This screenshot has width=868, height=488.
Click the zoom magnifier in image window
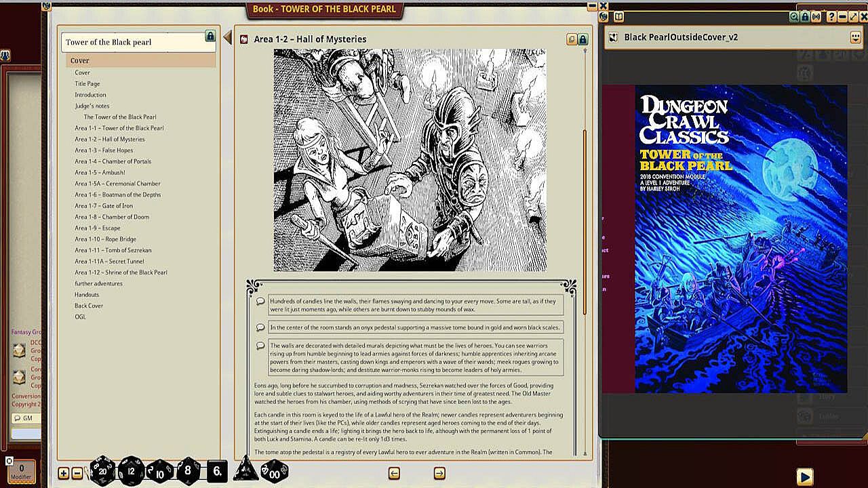(x=793, y=17)
